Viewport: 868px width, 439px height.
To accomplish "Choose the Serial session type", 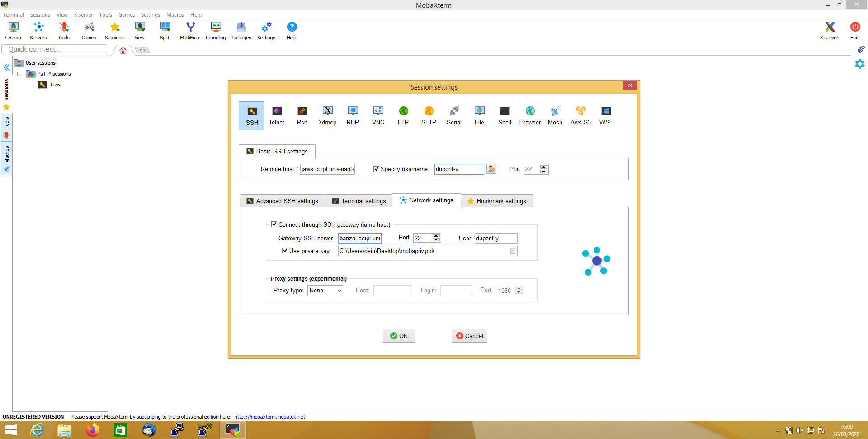I will 454,116.
